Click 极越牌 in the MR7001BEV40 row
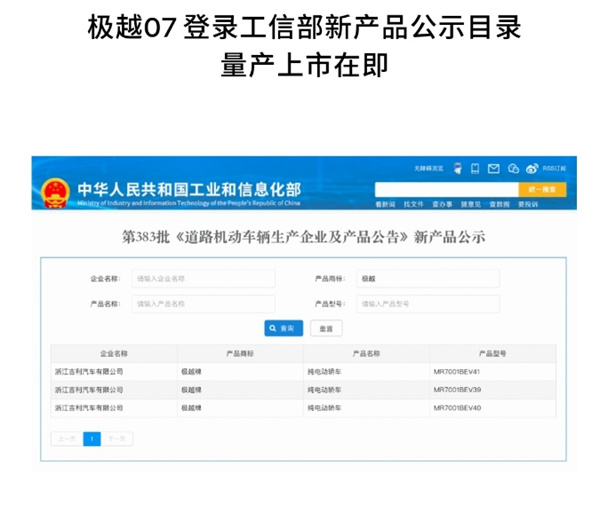This screenshot has height=512, width=600. click(x=191, y=408)
